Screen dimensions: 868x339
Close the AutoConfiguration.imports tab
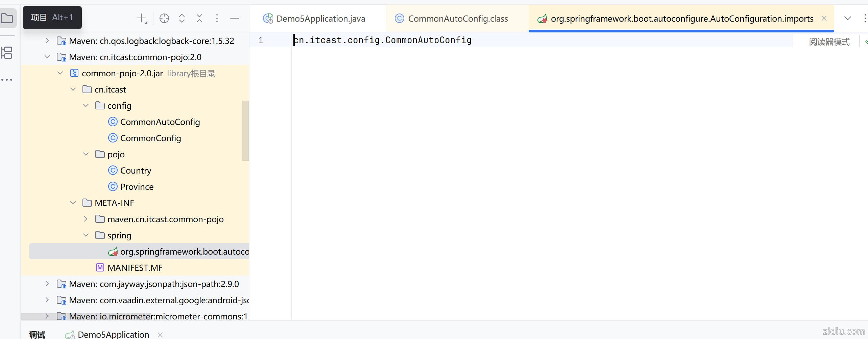click(x=824, y=19)
